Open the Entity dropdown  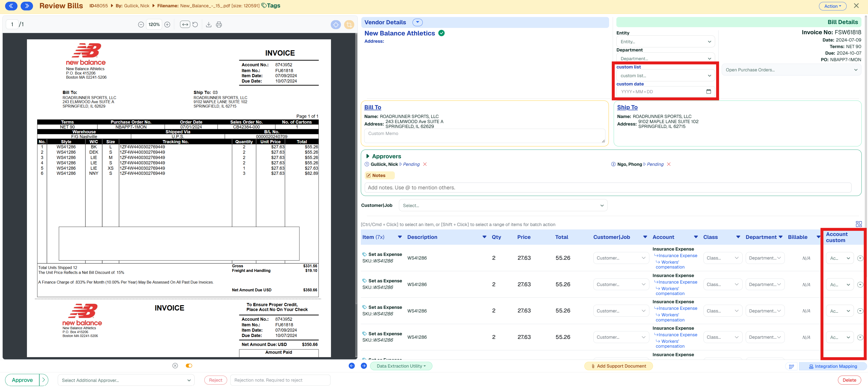coord(665,42)
